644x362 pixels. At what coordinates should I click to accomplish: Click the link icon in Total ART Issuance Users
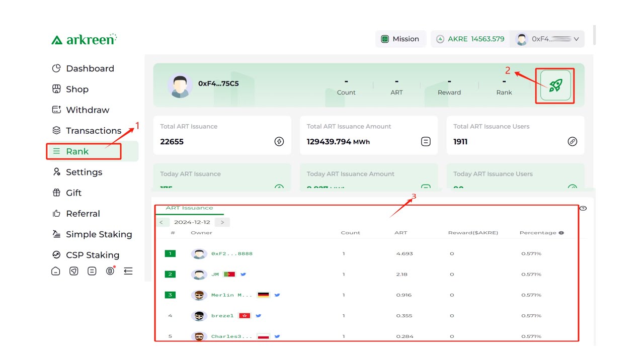coord(573,142)
